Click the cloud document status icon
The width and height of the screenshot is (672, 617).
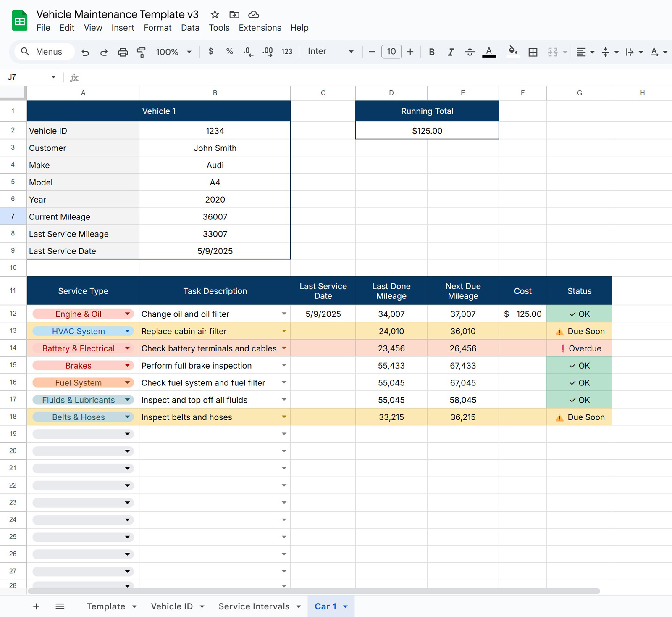coord(254,15)
